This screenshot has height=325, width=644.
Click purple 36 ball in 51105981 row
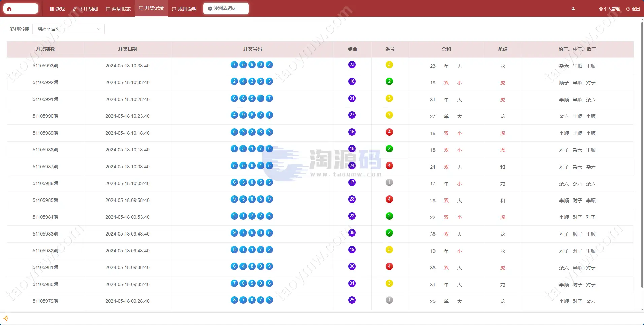tap(352, 266)
